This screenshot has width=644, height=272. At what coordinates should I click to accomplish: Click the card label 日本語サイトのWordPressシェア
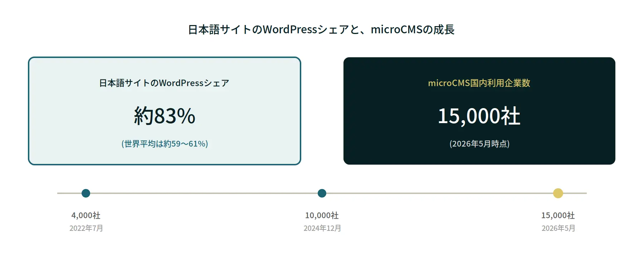pos(164,83)
